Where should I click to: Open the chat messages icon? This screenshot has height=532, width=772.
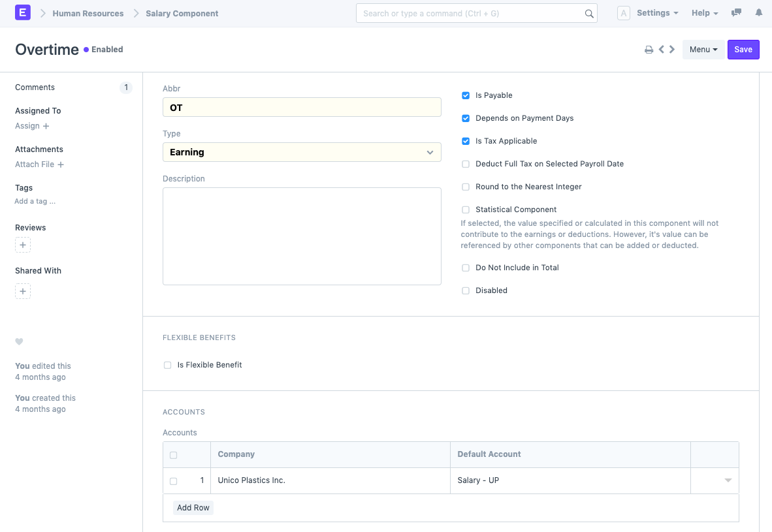[736, 13]
